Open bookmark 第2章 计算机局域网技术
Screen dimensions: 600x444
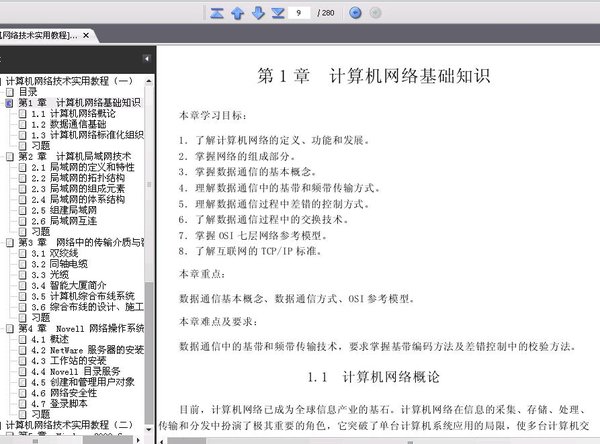click(x=75, y=157)
